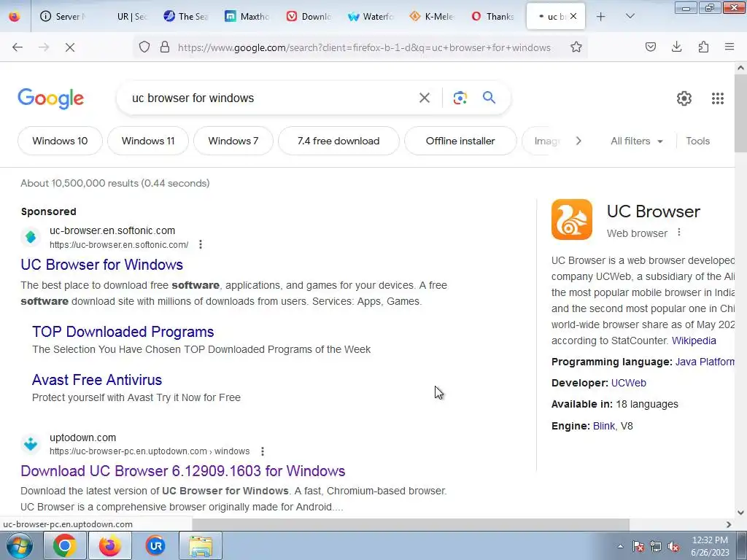Open Windows Start menu

20,545
